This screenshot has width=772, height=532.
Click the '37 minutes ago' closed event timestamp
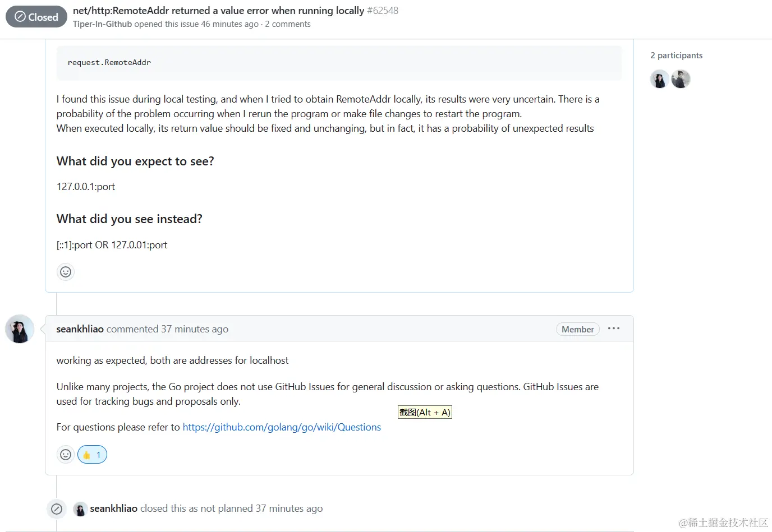click(289, 508)
